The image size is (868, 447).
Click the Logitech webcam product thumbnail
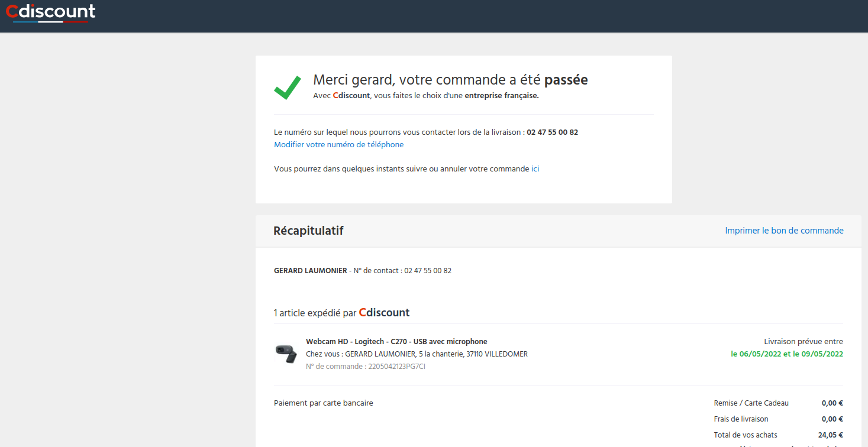pyautogui.click(x=286, y=354)
